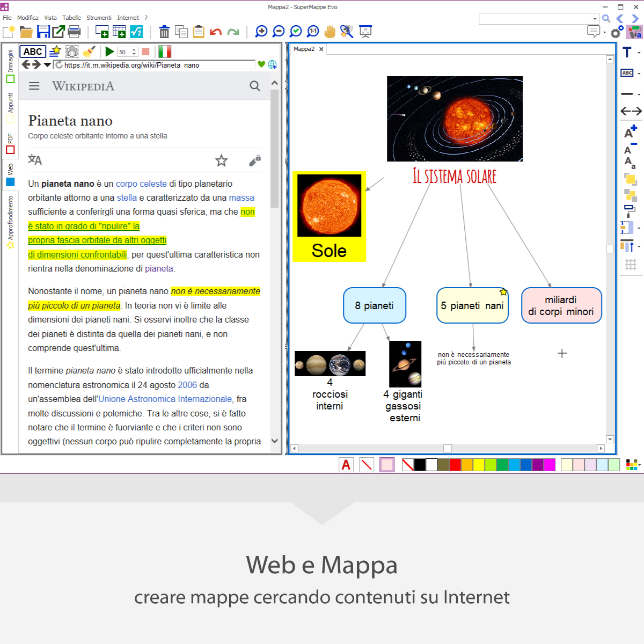Follow the '2006' year link

point(187,385)
